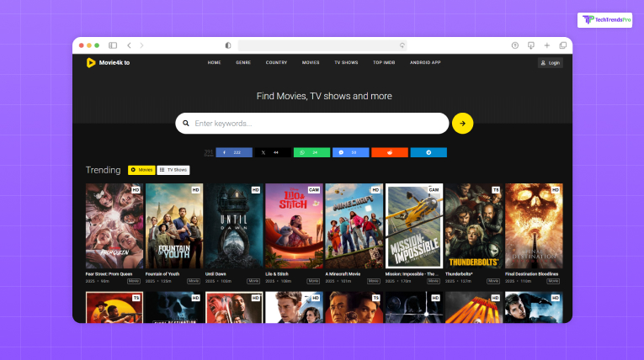
Task: Click the Thunderbolts* title link
Action: coord(459,274)
